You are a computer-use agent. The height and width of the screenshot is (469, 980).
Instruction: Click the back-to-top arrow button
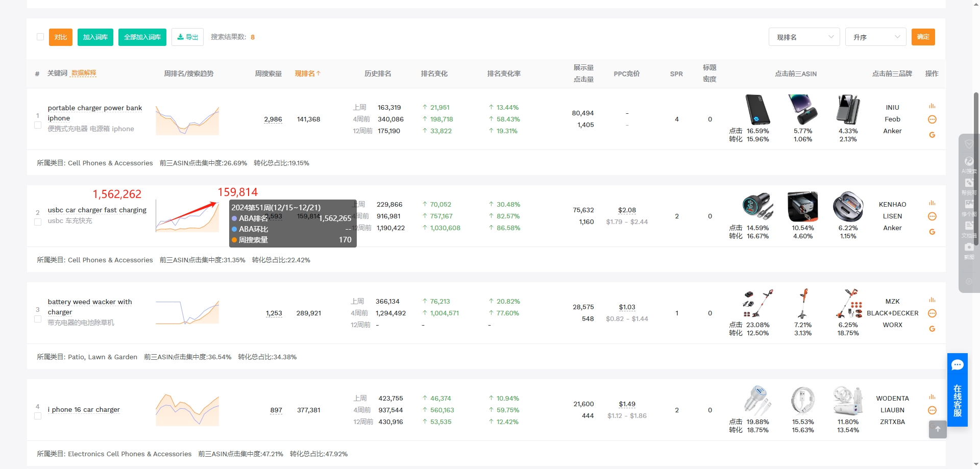click(938, 429)
